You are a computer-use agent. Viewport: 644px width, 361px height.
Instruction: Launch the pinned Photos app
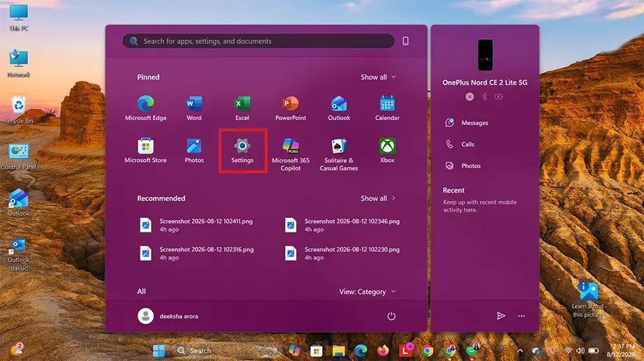194,150
